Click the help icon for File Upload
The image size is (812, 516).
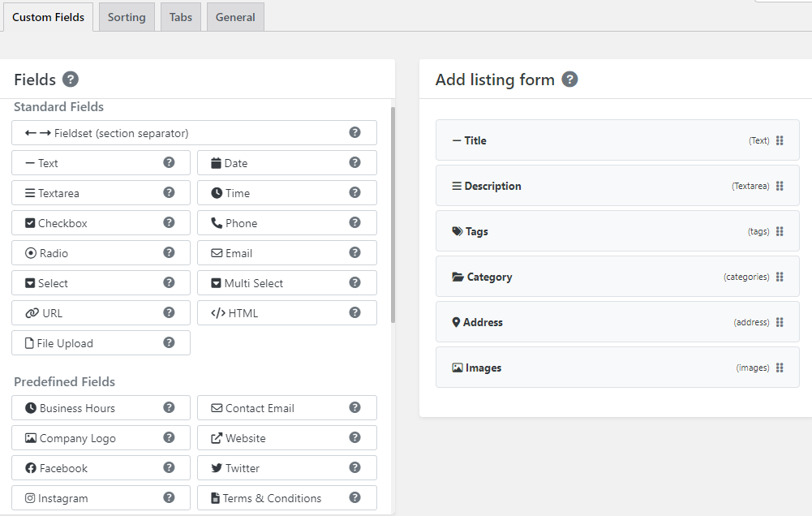coord(169,342)
